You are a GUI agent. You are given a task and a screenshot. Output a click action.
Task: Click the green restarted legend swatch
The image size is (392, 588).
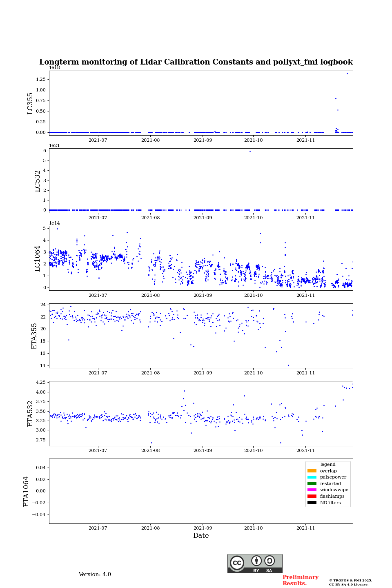[312, 483]
